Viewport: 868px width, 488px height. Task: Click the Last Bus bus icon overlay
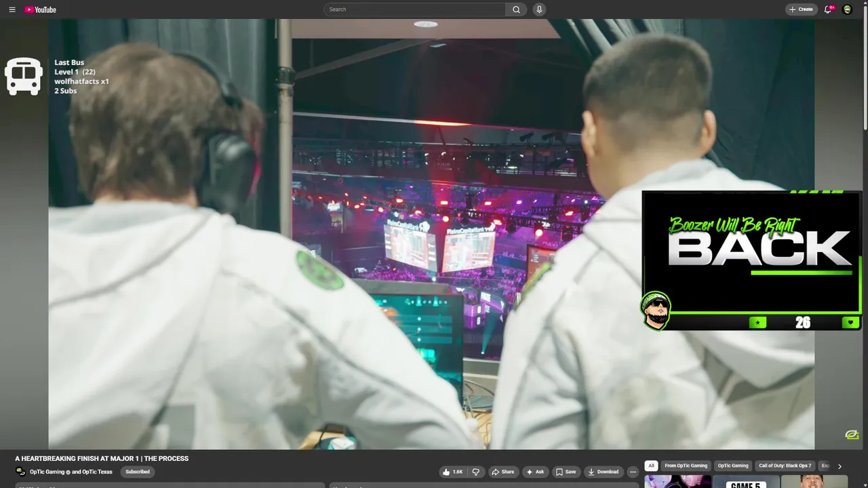tap(24, 75)
